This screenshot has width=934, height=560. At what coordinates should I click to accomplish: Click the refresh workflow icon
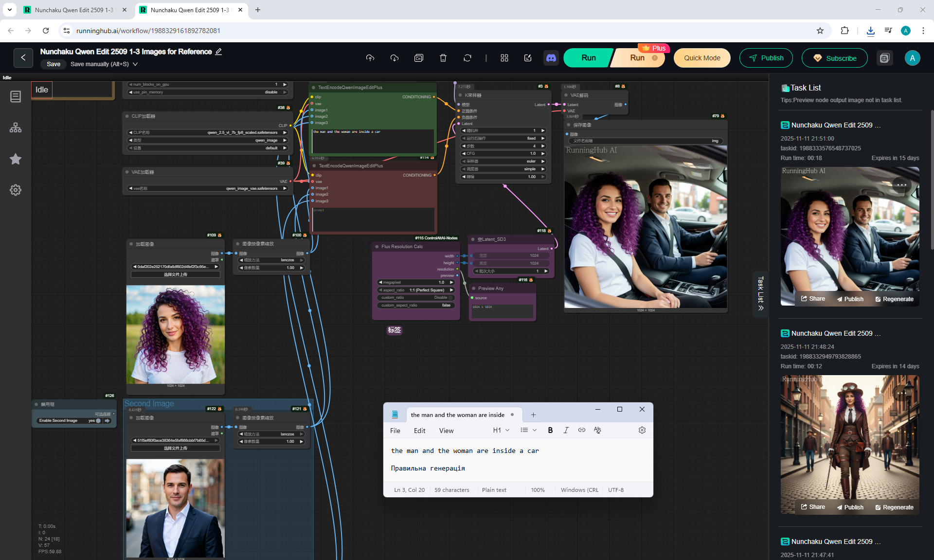[467, 58]
